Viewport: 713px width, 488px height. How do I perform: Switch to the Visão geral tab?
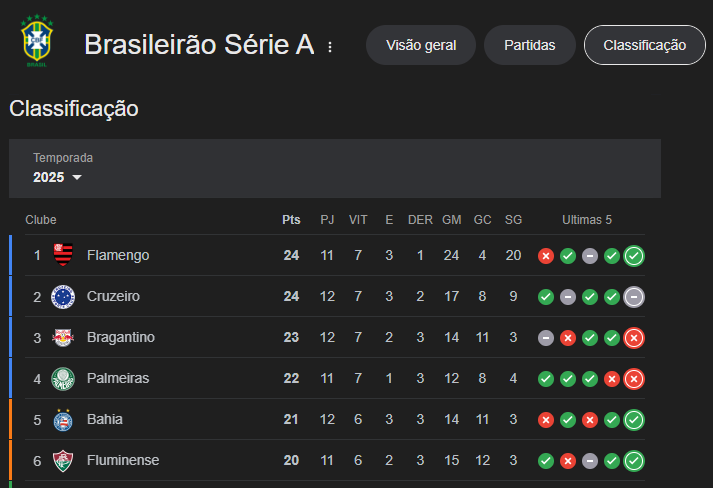pyautogui.click(x=421, y=45)
